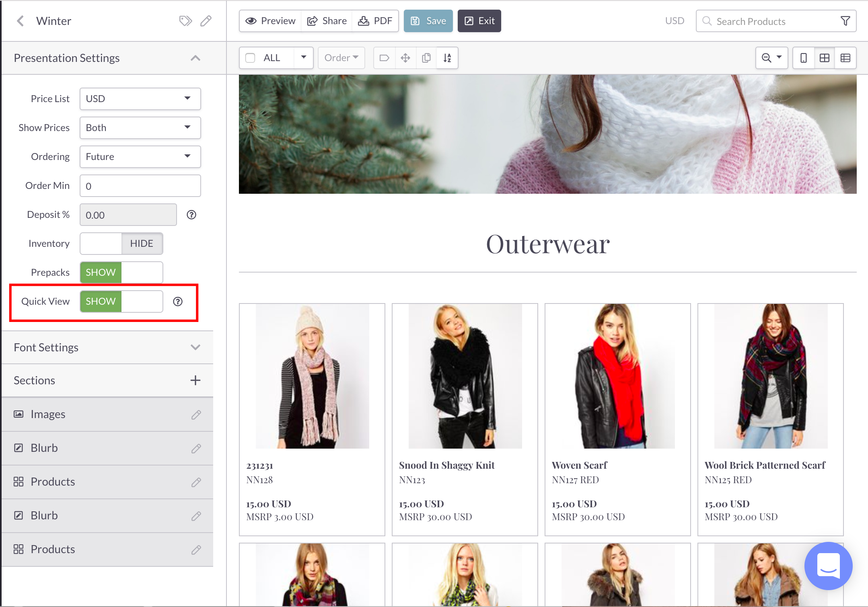Expand the Font Settings panel
Image resolution: width=868 pixels, height=607 pixels.
pos(195,347)
